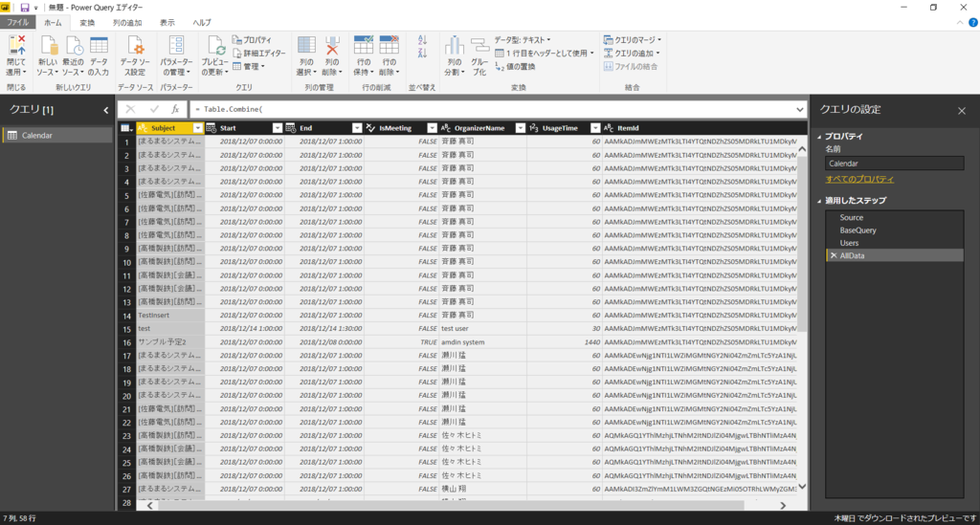Switch to the ホーム tab
The width and height of the screenshot is (980, 525).
53,23
